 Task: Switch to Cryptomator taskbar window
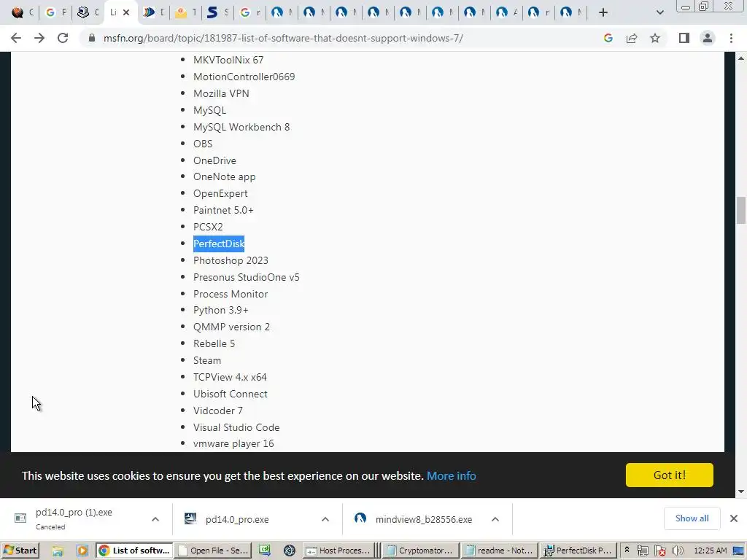[419, 551]
